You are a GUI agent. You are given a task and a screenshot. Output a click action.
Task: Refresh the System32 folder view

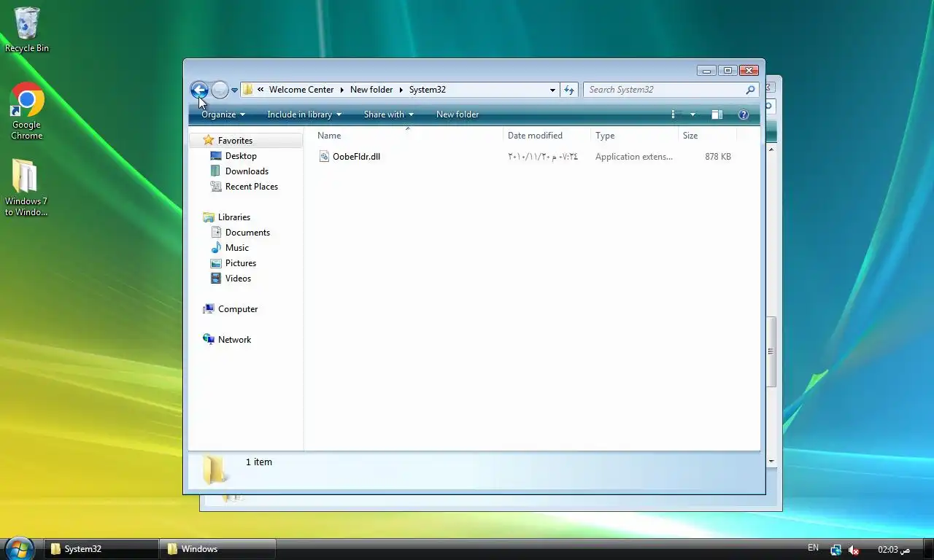tap(569, 90)
